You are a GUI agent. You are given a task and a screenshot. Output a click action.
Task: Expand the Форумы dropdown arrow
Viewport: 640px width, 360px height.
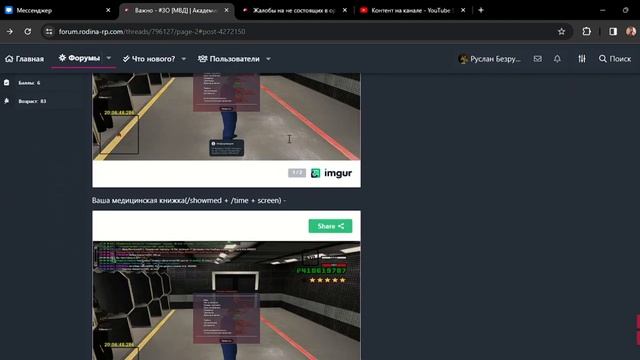pyautogui.click(x=109, y=58)
